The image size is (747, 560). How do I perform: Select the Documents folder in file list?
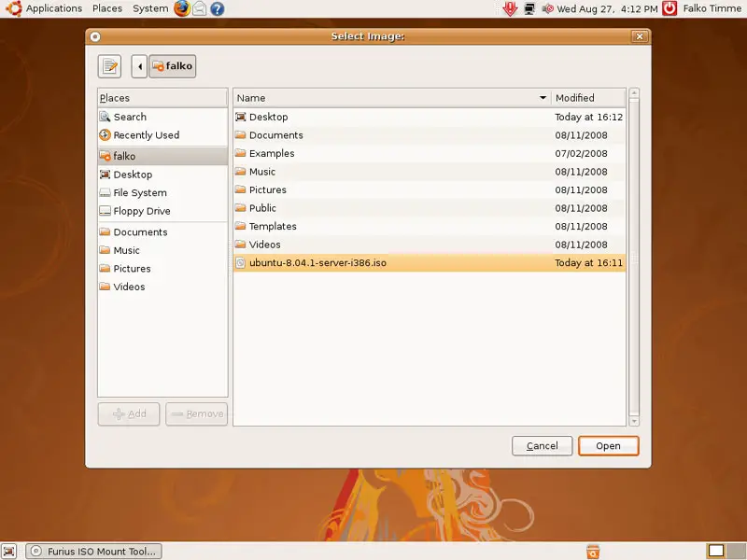coord(430,135)
